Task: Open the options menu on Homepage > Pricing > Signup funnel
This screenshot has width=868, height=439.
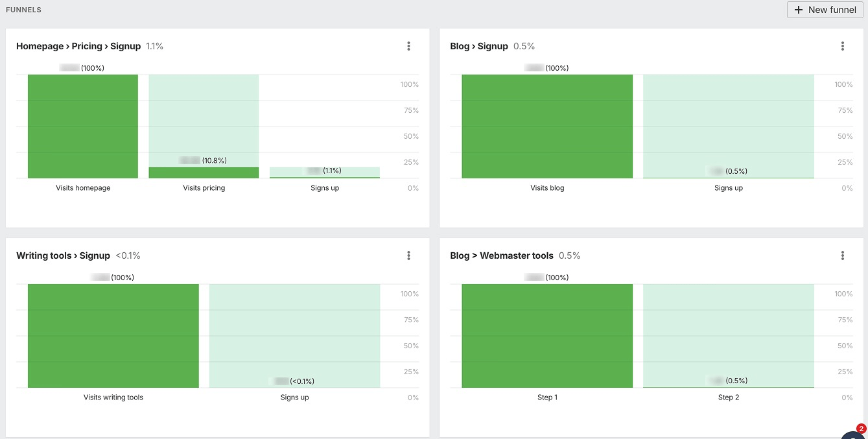Action: click(408, 46)
